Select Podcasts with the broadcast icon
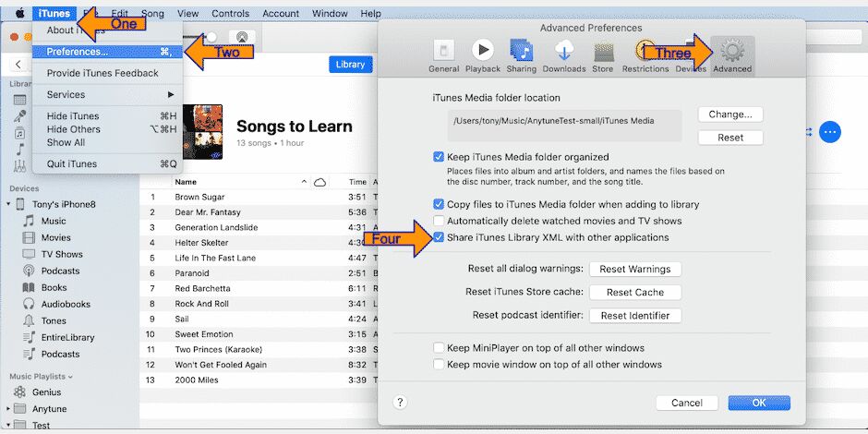The image size is (868, 434). 60,271
